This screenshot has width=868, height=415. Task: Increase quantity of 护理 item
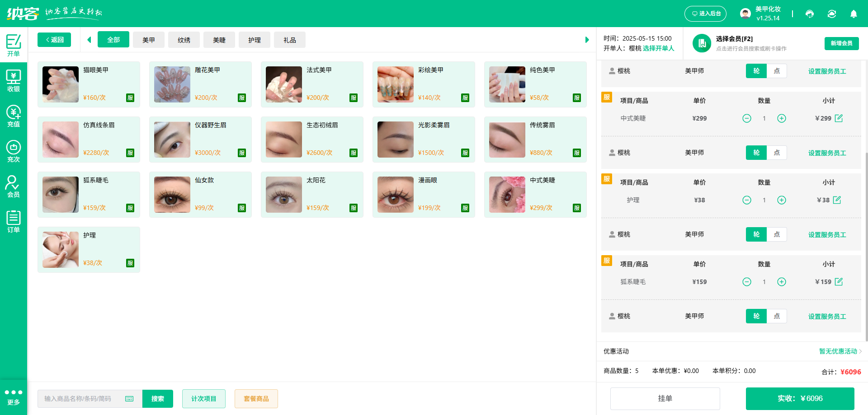(782, 200)
